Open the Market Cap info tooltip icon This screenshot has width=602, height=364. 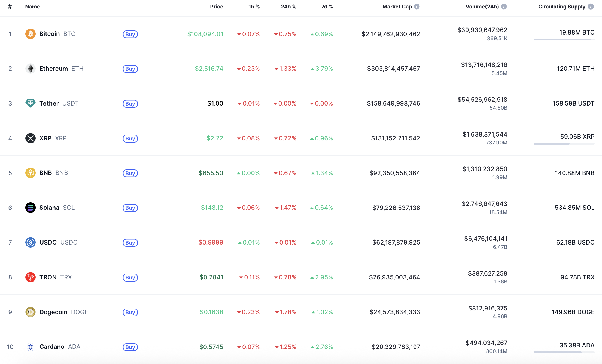pyautogui.click(x=417, y=7)
